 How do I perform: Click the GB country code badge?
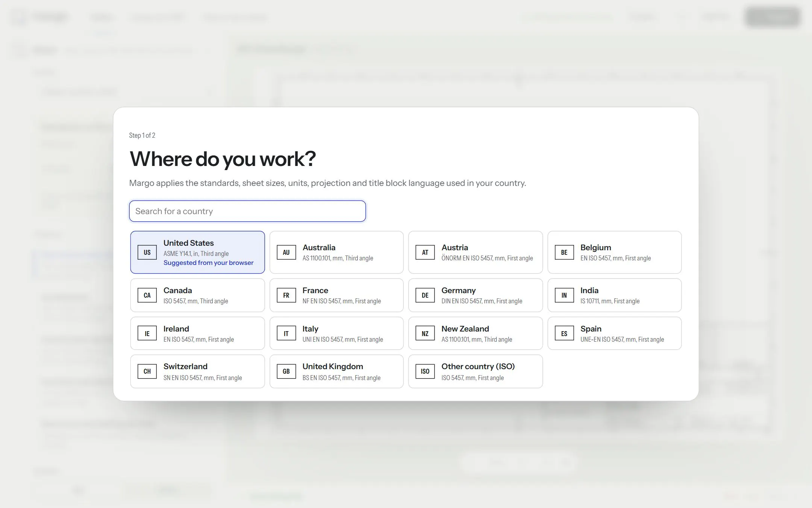[286, 371]
